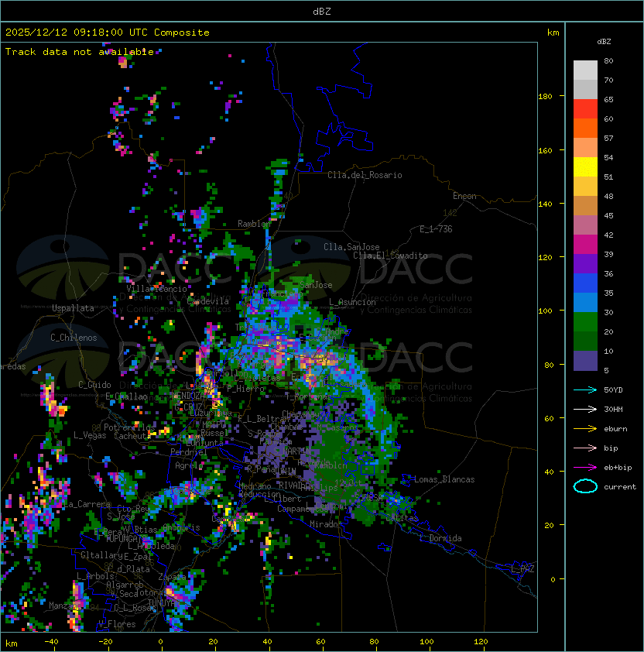Viewport: 644px width, 652px height.
Task: Click the 'E_1-736' map label
Action: point(436,229)
